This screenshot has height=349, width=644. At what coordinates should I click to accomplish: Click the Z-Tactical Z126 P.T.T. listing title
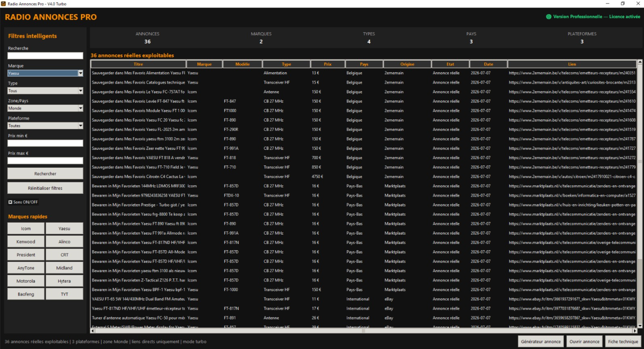tap(138, 280)
